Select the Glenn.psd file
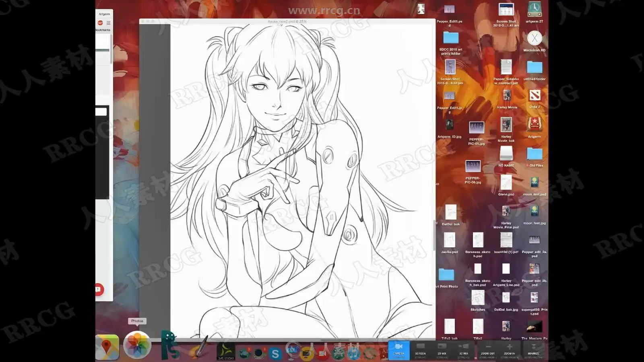644x362 pixels. 506,182
